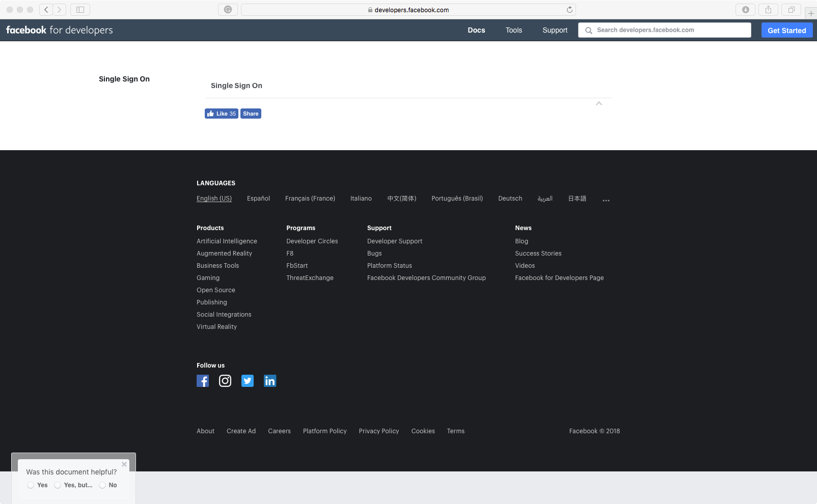Open the ThreatExchange link
Viewport: 817px width, 504px height.
click(310, 278)
